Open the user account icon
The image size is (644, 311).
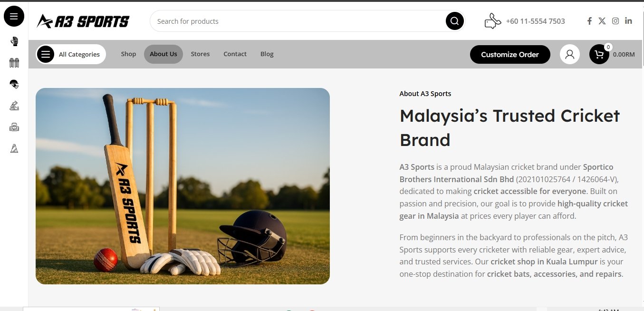tap(570, 54)
